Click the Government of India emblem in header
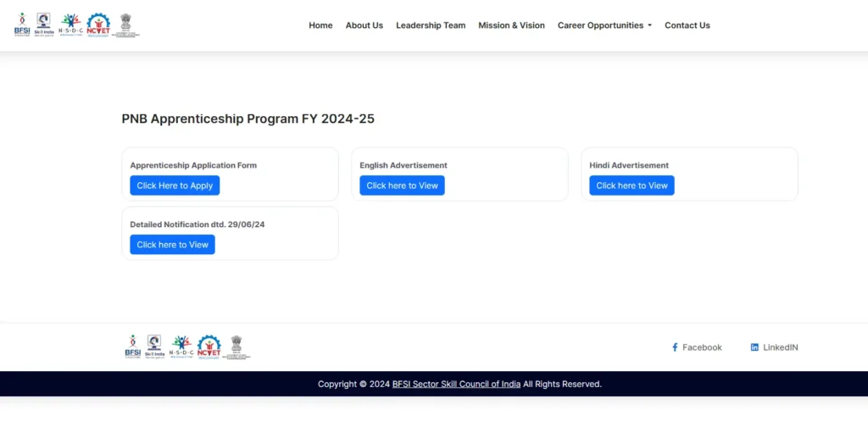 coord(125,25)
